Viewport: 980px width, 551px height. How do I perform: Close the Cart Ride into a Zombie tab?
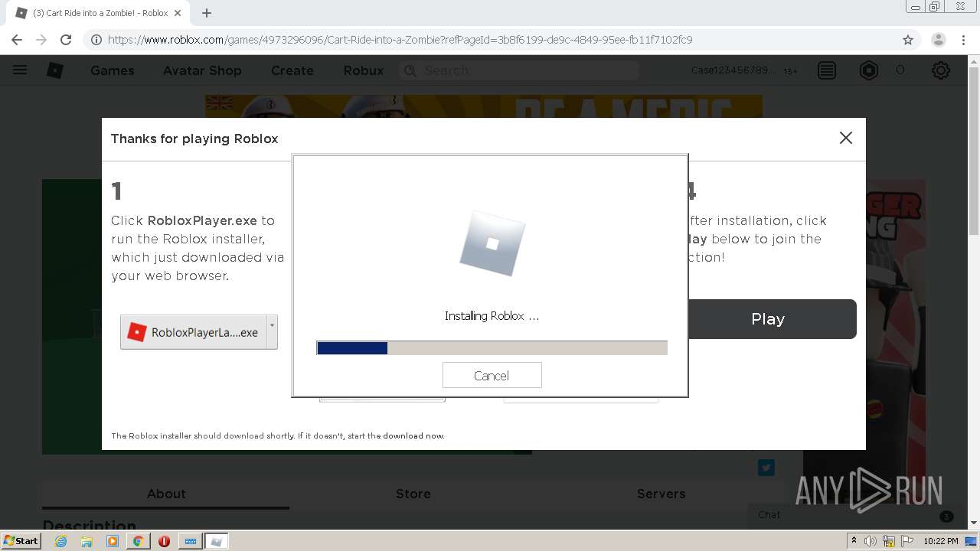coord(178,13)
